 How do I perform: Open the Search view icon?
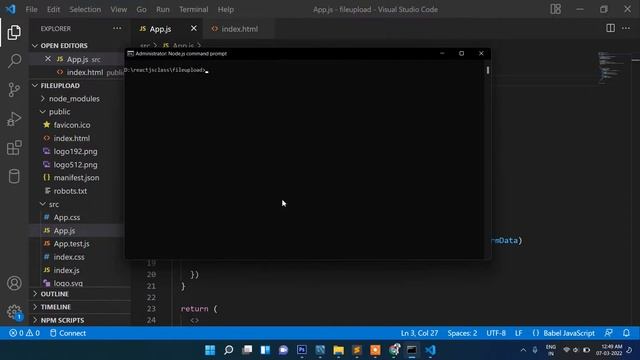click(x=14, y=61)
